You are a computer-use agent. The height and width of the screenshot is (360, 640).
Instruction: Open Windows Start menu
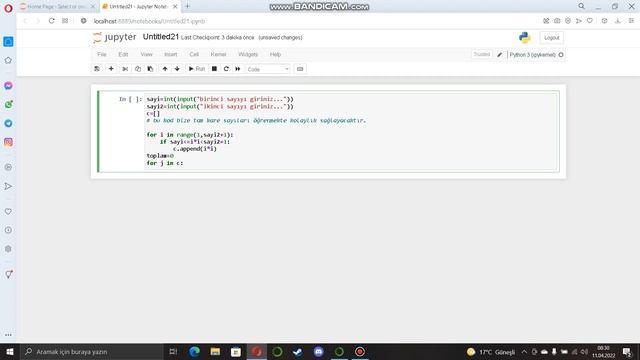point(10,351)
